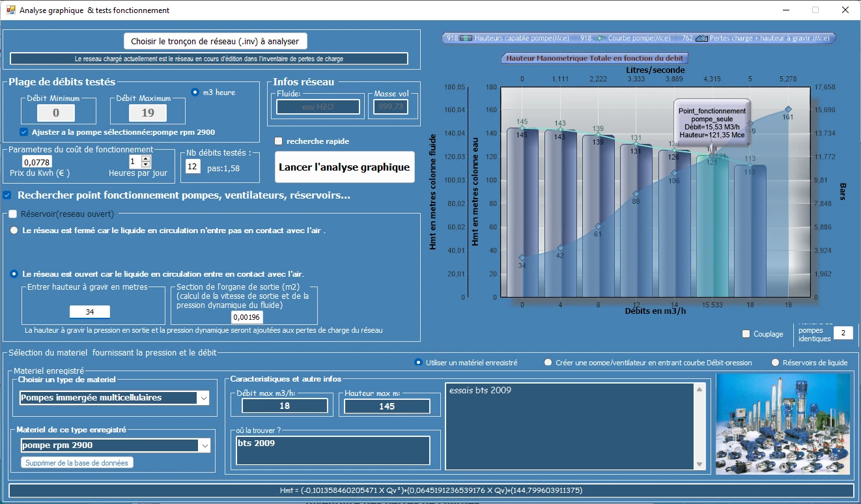Click the pump catalog thumbnail image

click(x=783, y=423)
